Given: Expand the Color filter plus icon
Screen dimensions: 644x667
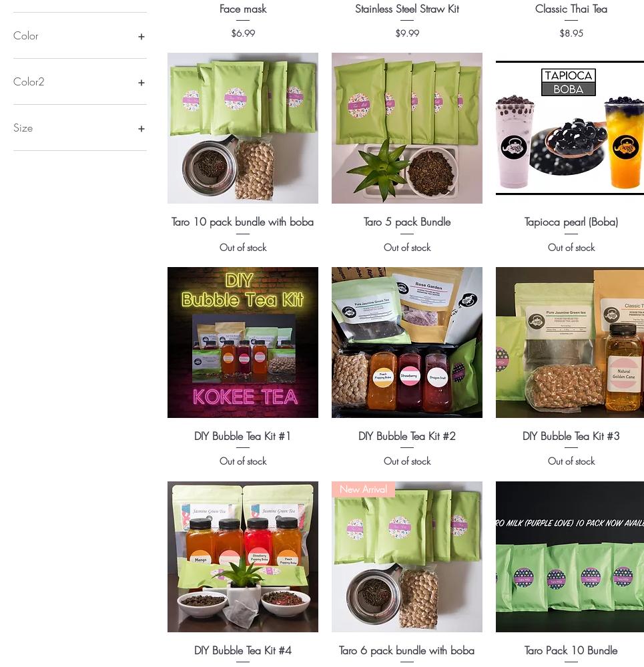Looking at the screenshot, I should (x=141, y=37).
